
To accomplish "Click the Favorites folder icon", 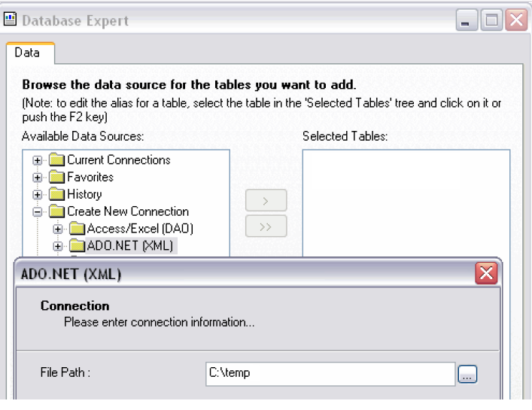I will point(56,178).
